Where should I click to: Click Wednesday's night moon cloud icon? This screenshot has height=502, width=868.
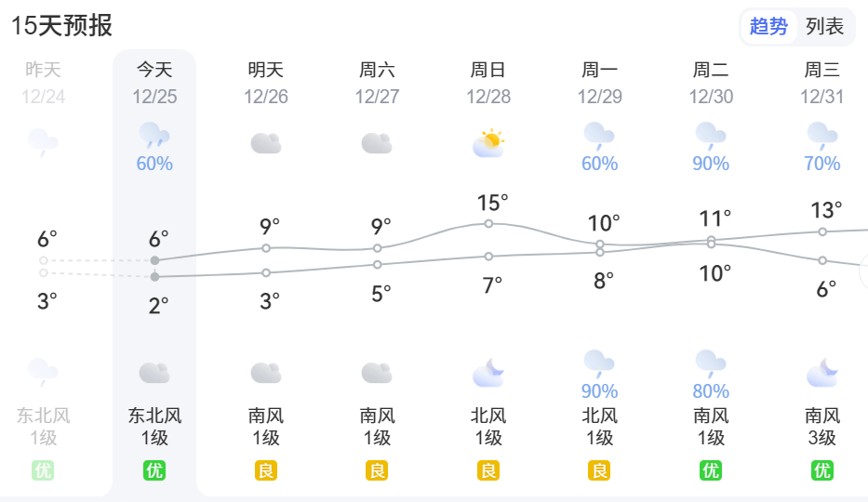pyautogui.click(x=822, y=374)
